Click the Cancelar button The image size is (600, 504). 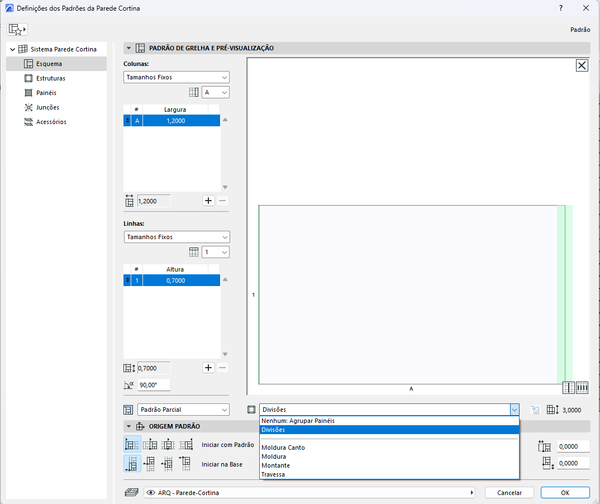(x=509, y=493)
